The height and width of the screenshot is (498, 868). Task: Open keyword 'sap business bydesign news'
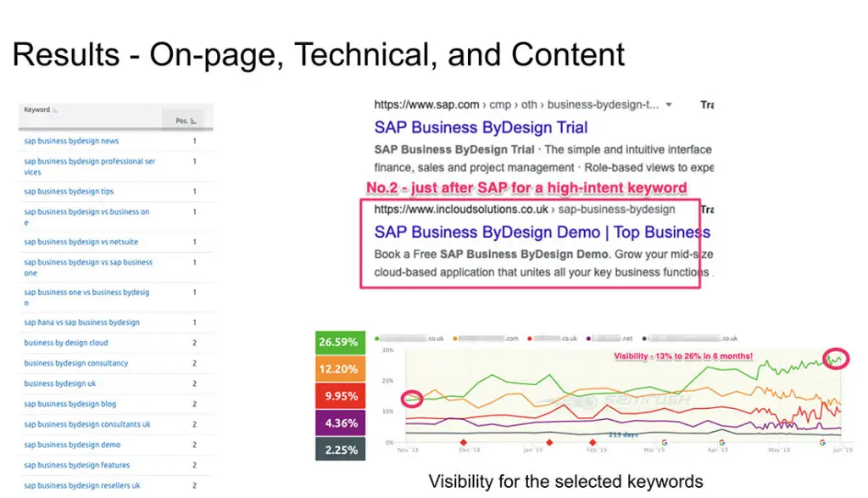71,142
